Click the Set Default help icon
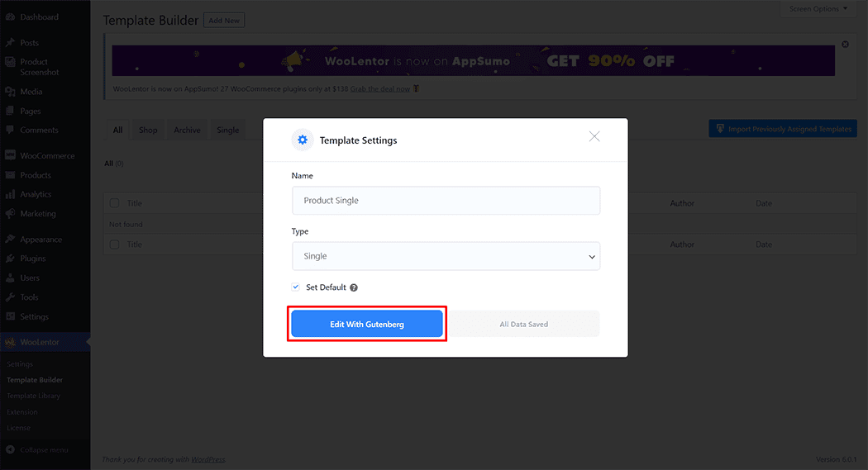 pyautogui.click(x=354, y=287)
